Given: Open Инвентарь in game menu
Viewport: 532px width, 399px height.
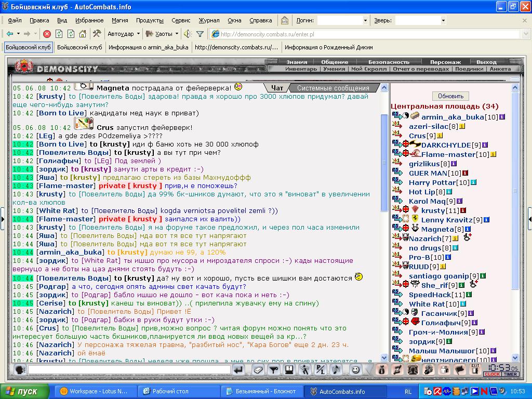Looking at the screenshot, I should tap(301, 69).
